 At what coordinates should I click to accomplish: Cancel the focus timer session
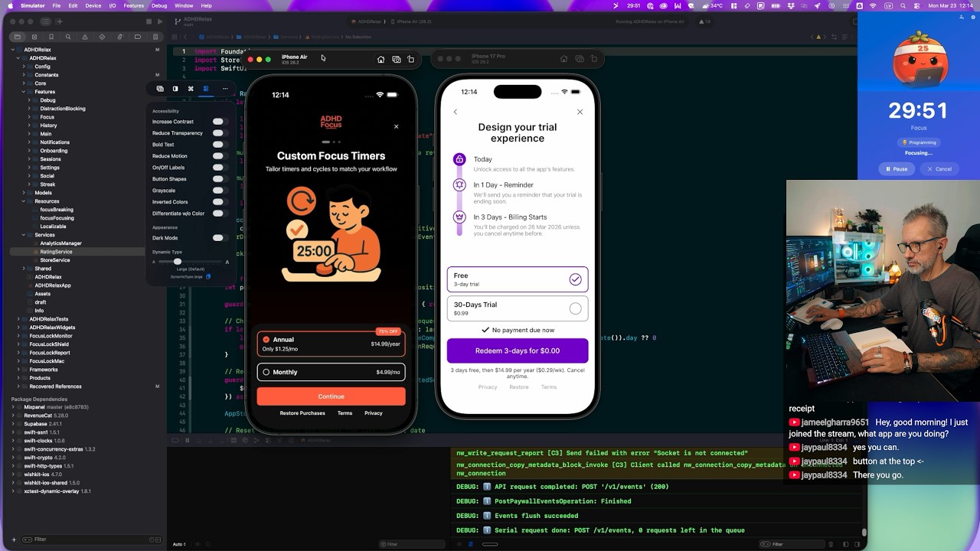pyautogui.click(x=939, y=169)
